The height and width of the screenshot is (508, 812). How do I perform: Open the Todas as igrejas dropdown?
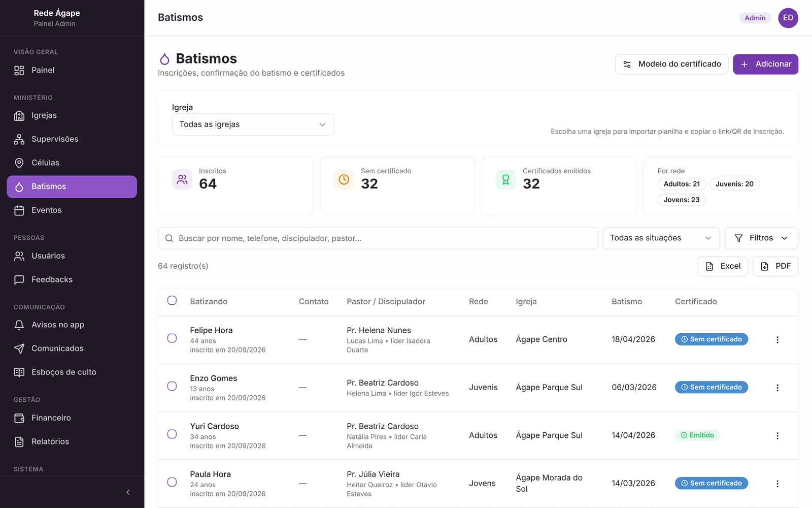click(253, 125)
